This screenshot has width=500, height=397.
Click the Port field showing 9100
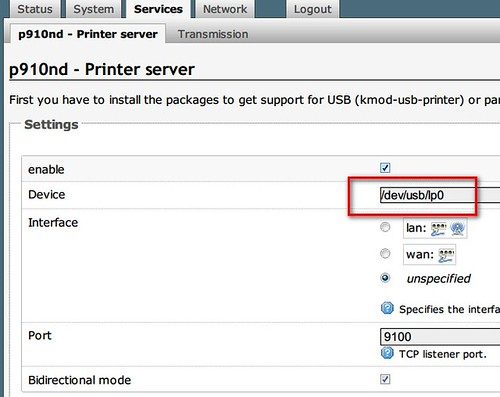click(x=440, y=337)
